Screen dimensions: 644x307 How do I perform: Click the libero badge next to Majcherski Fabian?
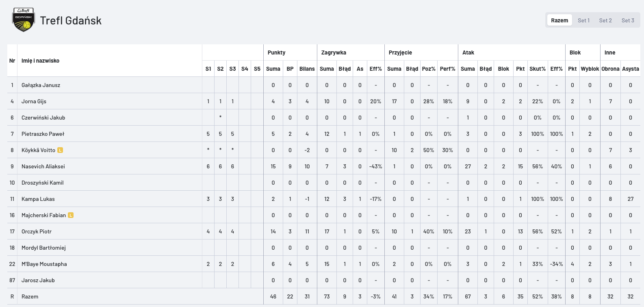tap(71, 215)
